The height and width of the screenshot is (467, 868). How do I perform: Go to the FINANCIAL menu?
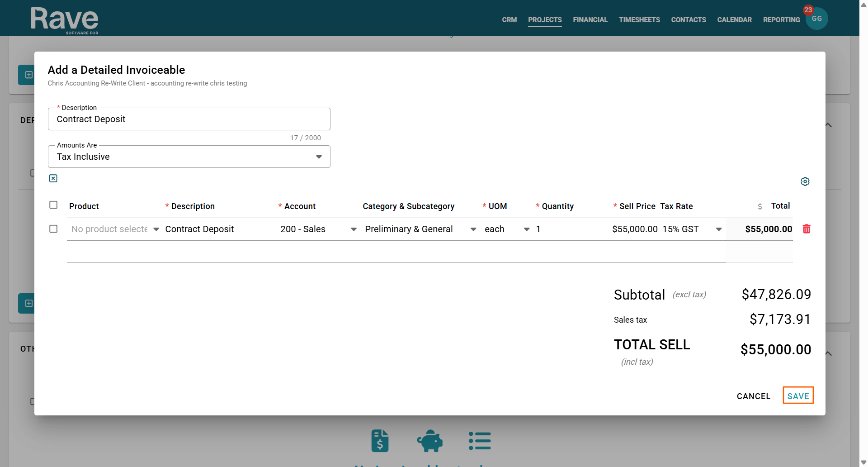pyautogui.click(x=590, y=20)
